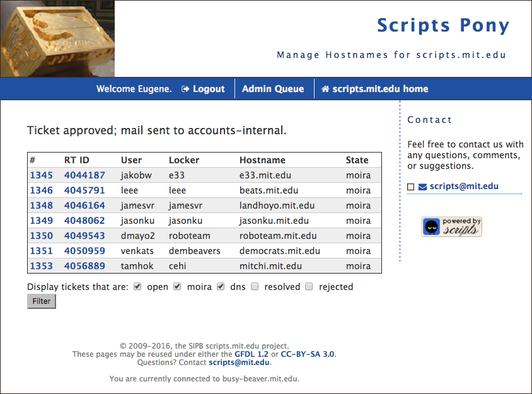The height and width of the screenshot is (394, 532).
Task: Disable the dns filter checkbox
Action: [221, 286]
